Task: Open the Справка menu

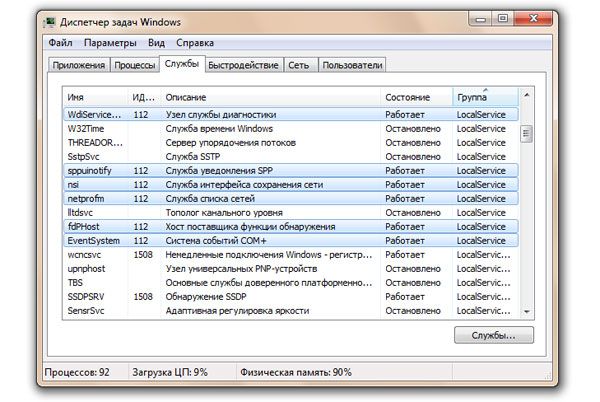Action: coord(195,43)
